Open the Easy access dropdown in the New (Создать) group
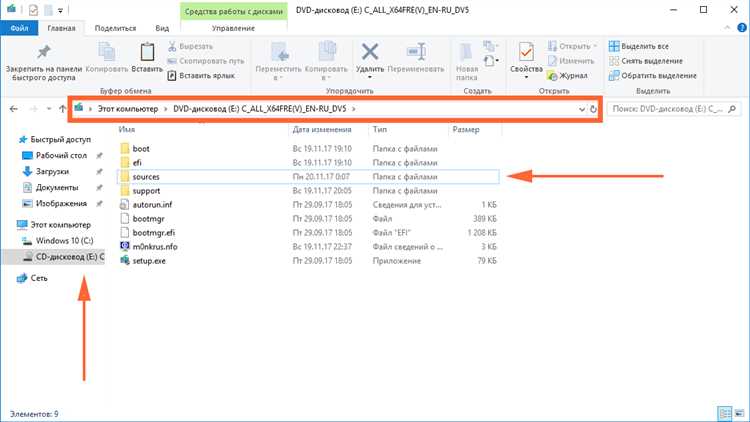Viewport: 750px width, 422px height. pos(492,61)
